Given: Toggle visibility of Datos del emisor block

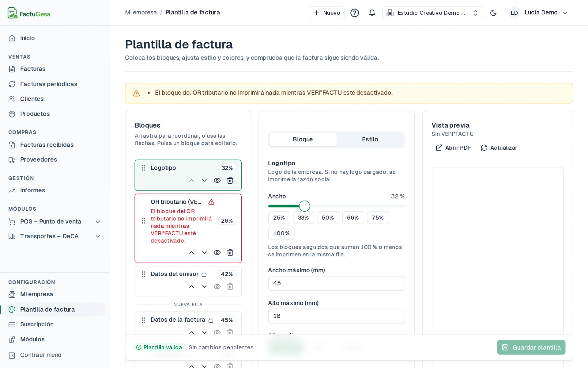Looking at the screenshot, I should tap(217, 287).
